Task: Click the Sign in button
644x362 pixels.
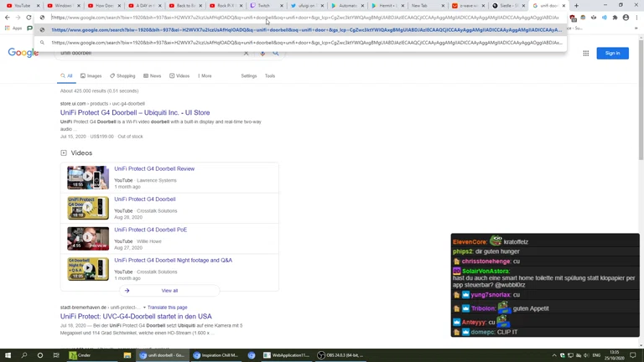Action: (x=612, y=53)
